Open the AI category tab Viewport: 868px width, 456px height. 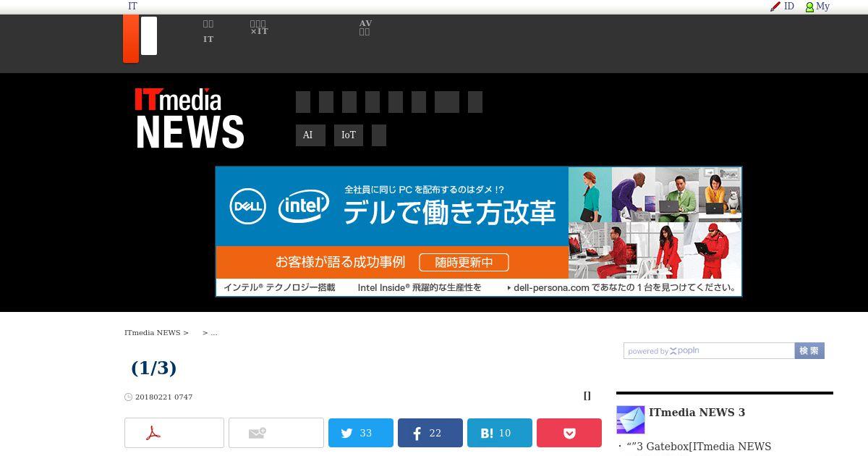[x=310, y=135]
